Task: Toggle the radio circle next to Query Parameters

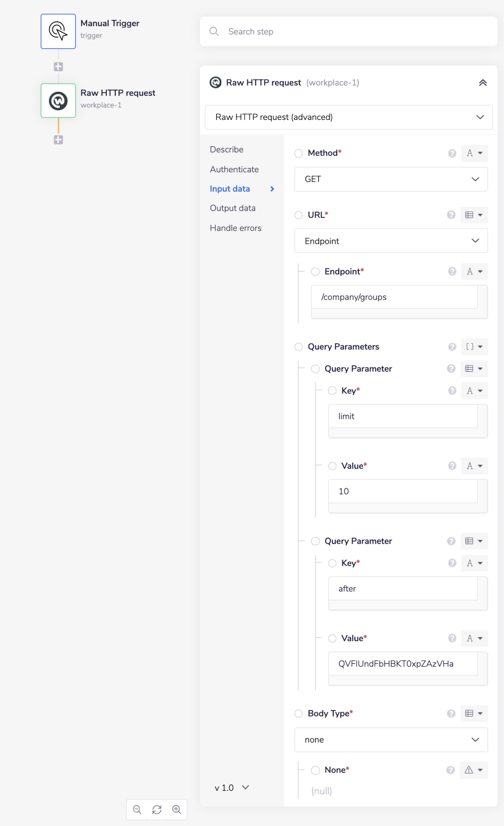Action: [299, 347]
